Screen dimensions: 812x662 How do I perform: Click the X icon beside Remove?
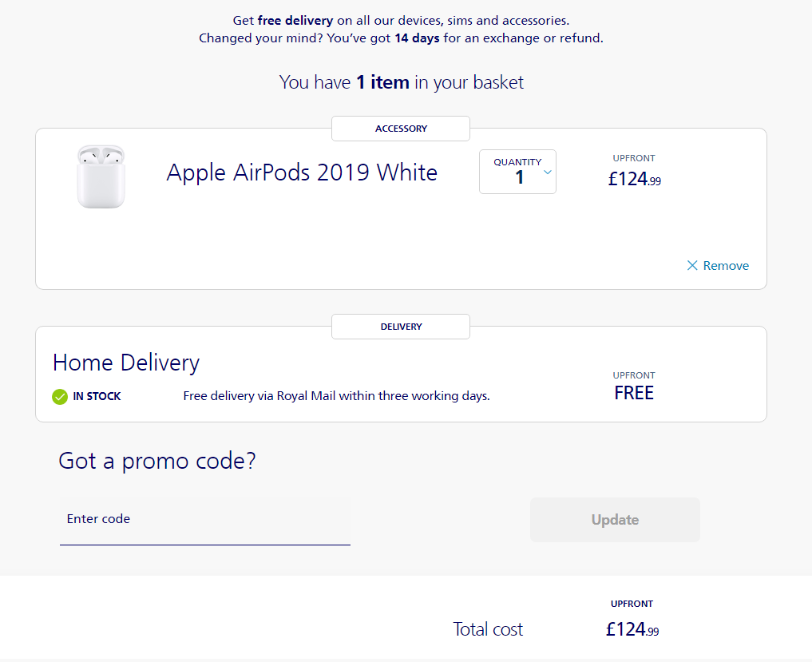pos(692,266)
